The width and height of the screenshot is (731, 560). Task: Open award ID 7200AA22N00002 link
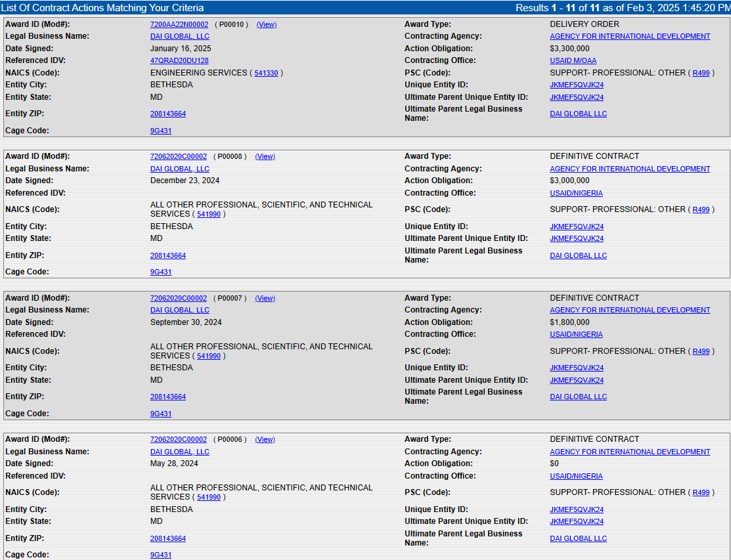[179, 24]
